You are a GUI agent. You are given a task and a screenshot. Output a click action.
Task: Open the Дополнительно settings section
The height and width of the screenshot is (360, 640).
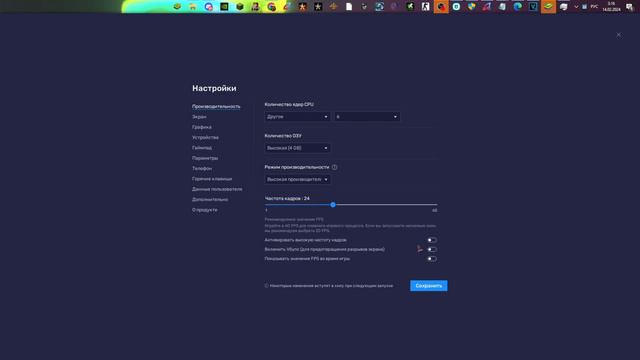click(210, 200)
